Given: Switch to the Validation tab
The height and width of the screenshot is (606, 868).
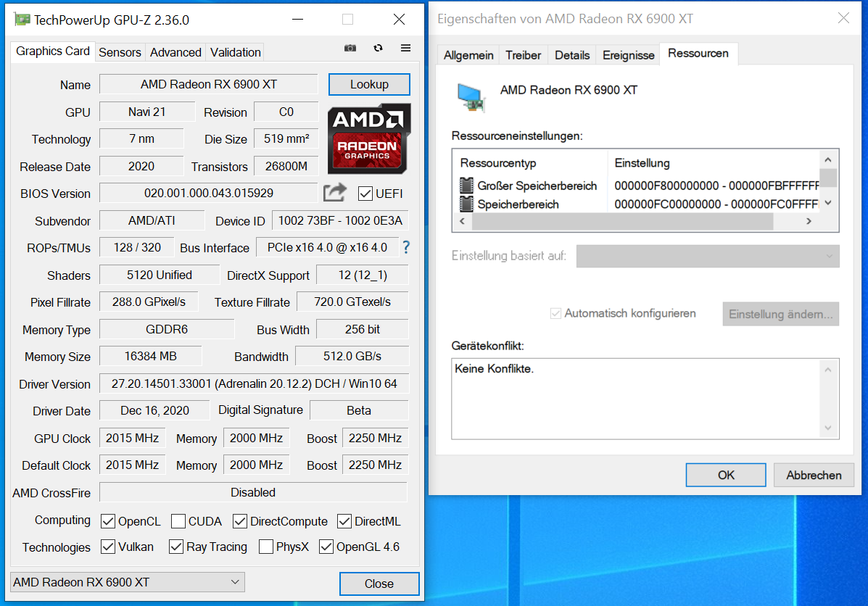Looking at the screenshot, I should pyautogui.click(x=235, y=53).
